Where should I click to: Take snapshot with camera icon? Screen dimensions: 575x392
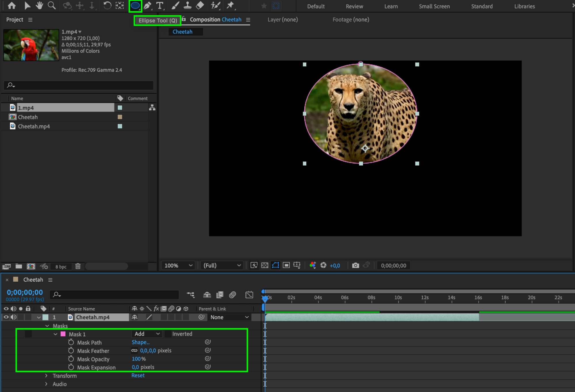tap(356, 265)
